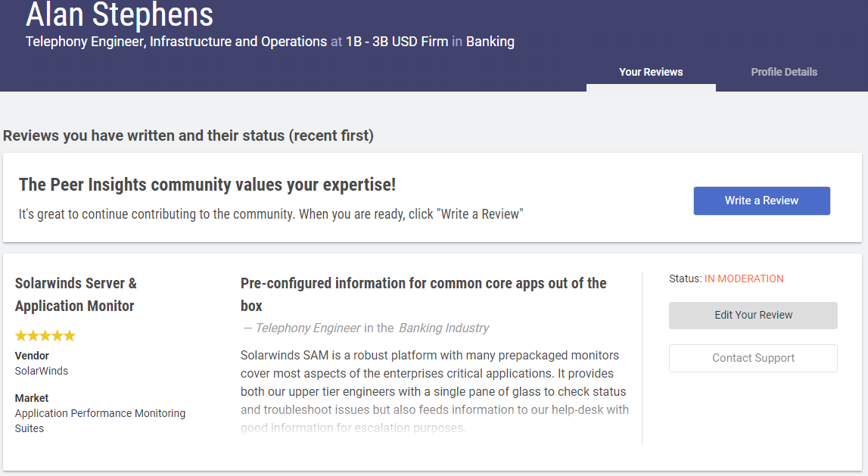Click the fifth yellow star in rating
868x476 pixels.
click(70, 336)
